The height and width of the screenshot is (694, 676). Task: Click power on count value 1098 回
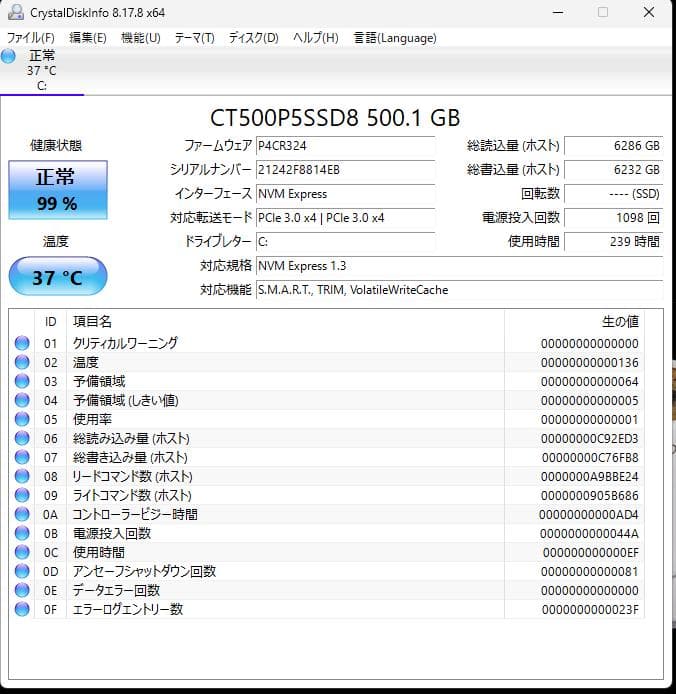coord(614,218)
